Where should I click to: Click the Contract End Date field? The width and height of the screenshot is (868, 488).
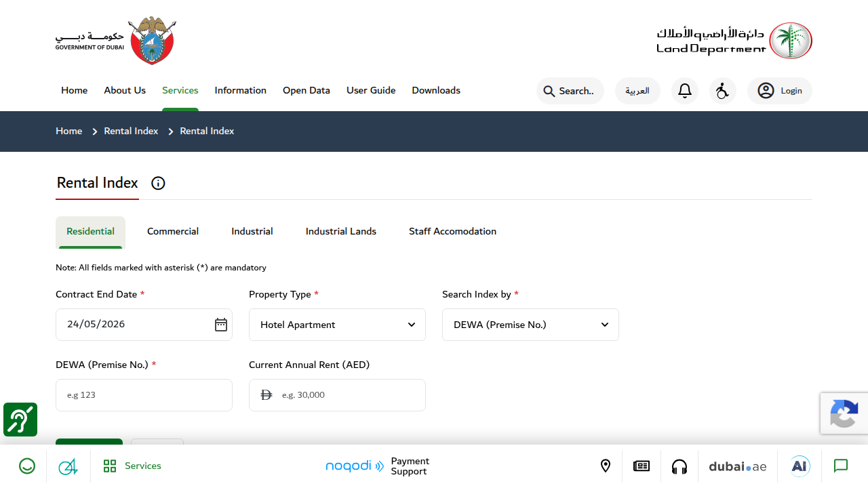click(144, 325)
